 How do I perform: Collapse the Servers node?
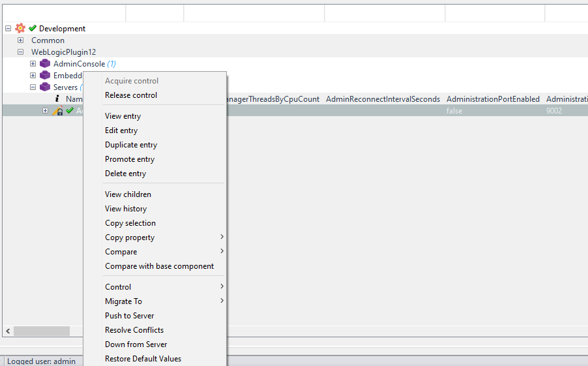click(x=33, y=87)
